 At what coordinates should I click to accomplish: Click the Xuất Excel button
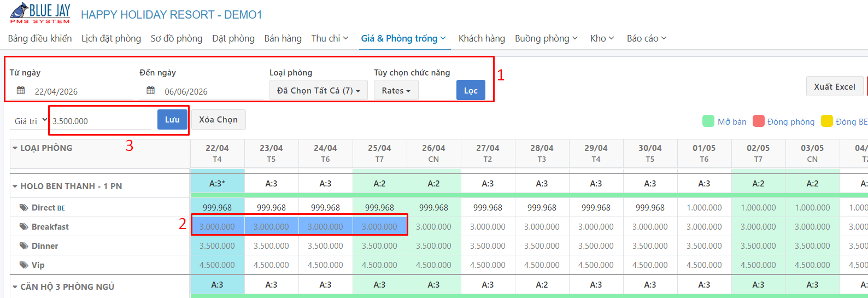pyautogui.click(x=835, y=86)
